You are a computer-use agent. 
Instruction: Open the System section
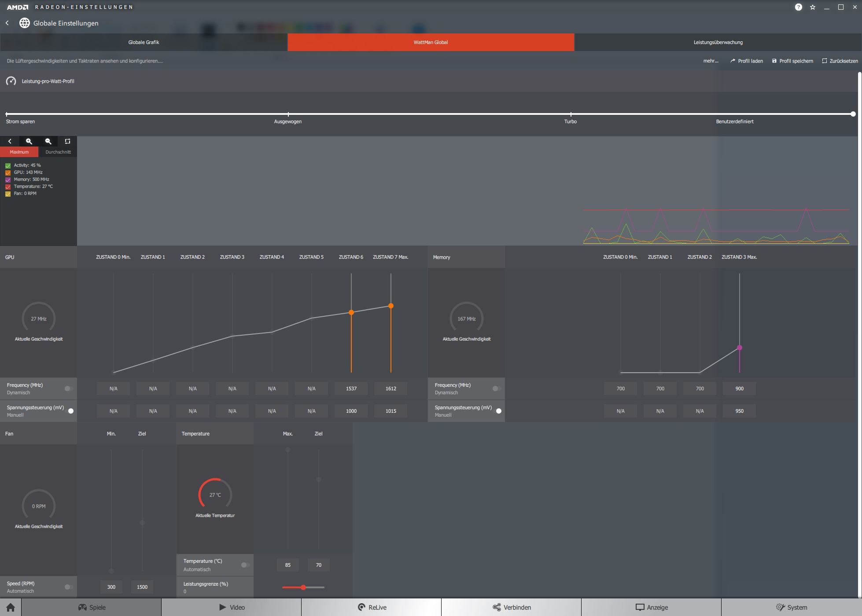(x=791, y=607)
